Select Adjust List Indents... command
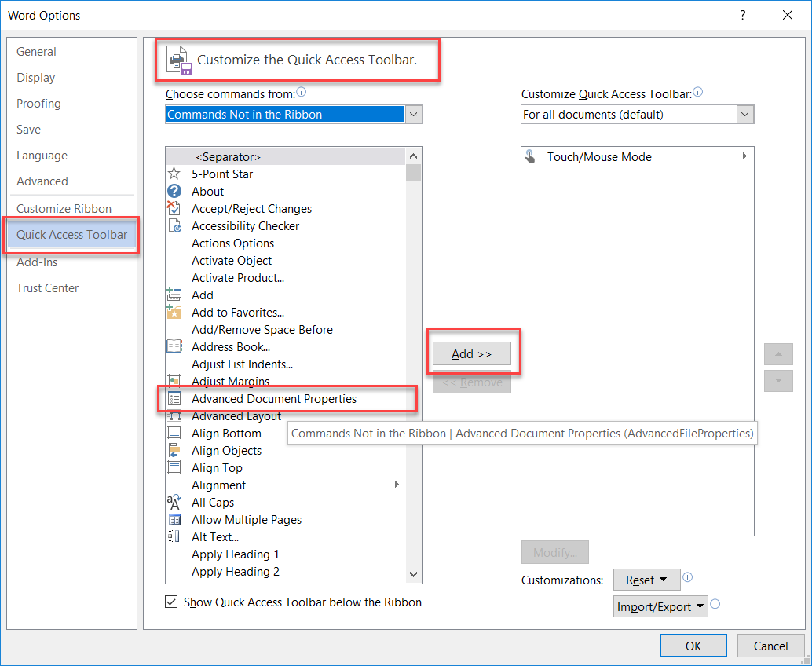812x666 pixels. (285, 364)
